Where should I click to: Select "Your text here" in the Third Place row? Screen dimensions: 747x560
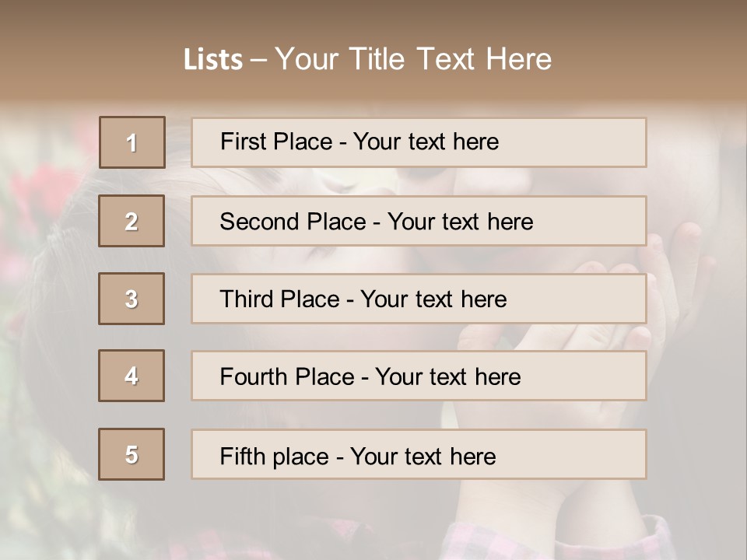click(x=433, y=299)
